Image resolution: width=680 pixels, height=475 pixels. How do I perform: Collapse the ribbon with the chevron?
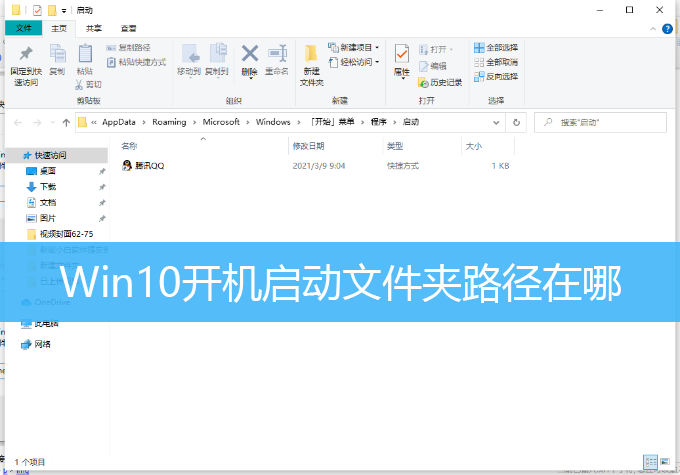tap(653, 29)
